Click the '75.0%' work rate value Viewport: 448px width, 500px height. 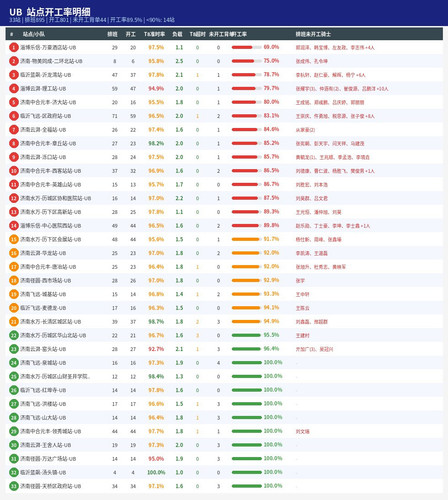click(271, 61)
